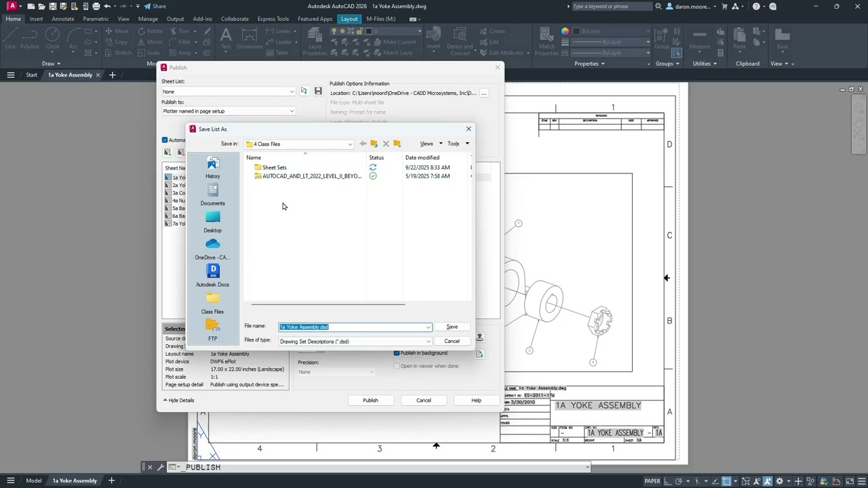Expand the Save in folder dropdown
The height and width of the screenshot is (488, 868).
[350, 144]
